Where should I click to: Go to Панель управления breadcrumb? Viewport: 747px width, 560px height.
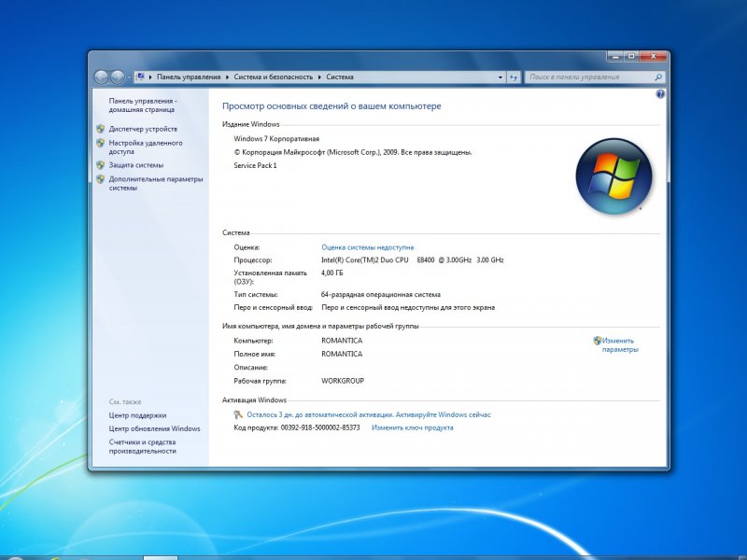click(189, 77)
